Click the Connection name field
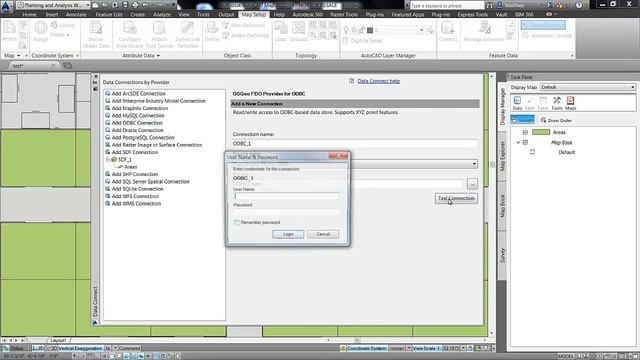640x360 pixels. click(x=354, y=144)
